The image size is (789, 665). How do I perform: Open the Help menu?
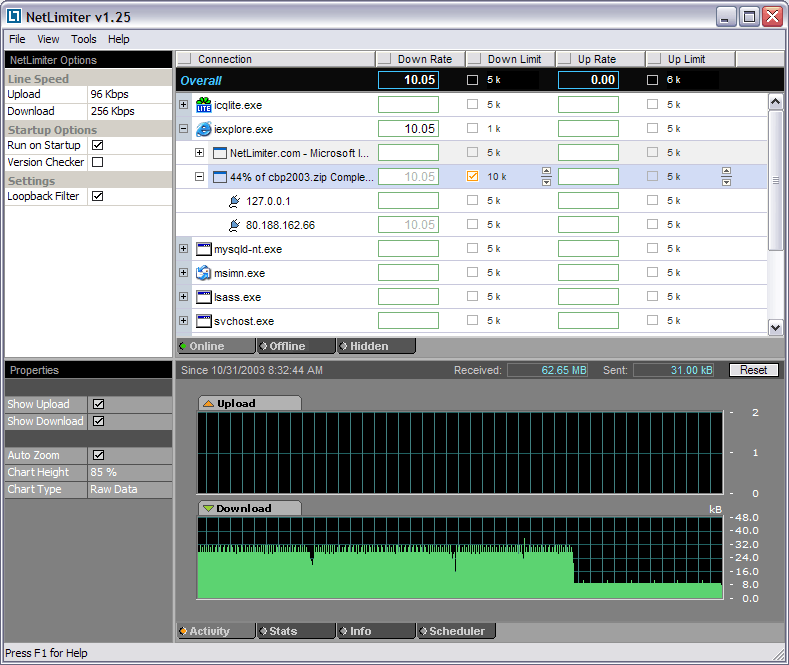(119, 39)
